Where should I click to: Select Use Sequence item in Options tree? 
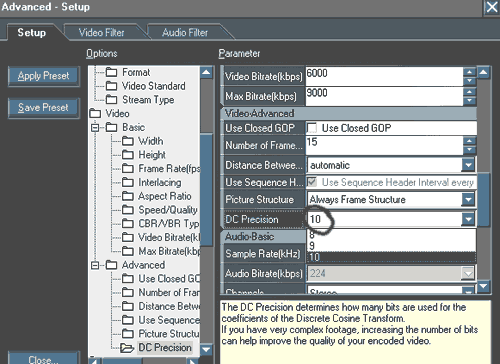[x=169, y=320]
